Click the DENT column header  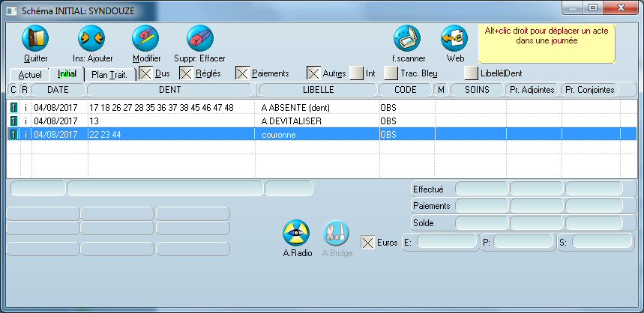170,90
